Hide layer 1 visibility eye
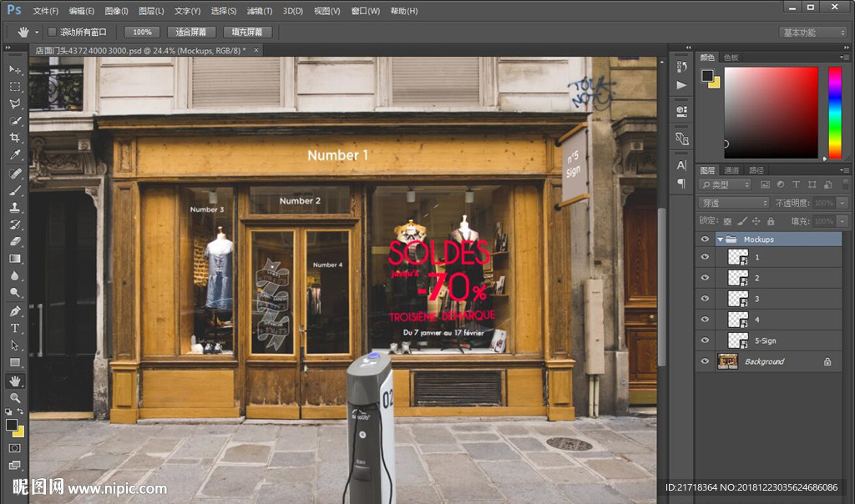 (705, 257)
